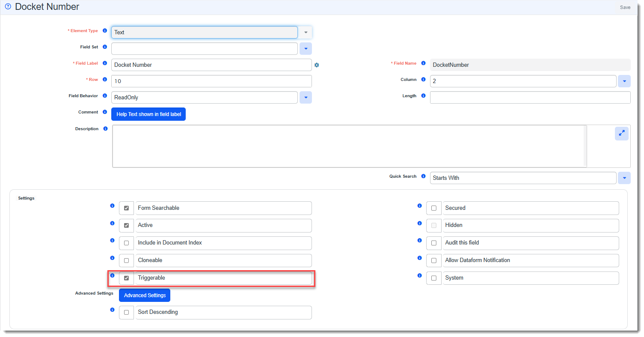Click the expand icon for the Description box

tap(622, 133)
